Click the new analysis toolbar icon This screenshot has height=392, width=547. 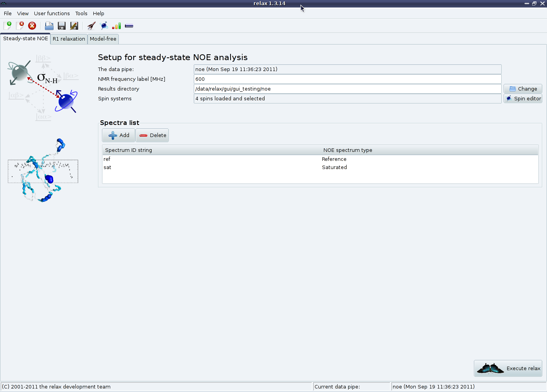[x=7, y=26]
